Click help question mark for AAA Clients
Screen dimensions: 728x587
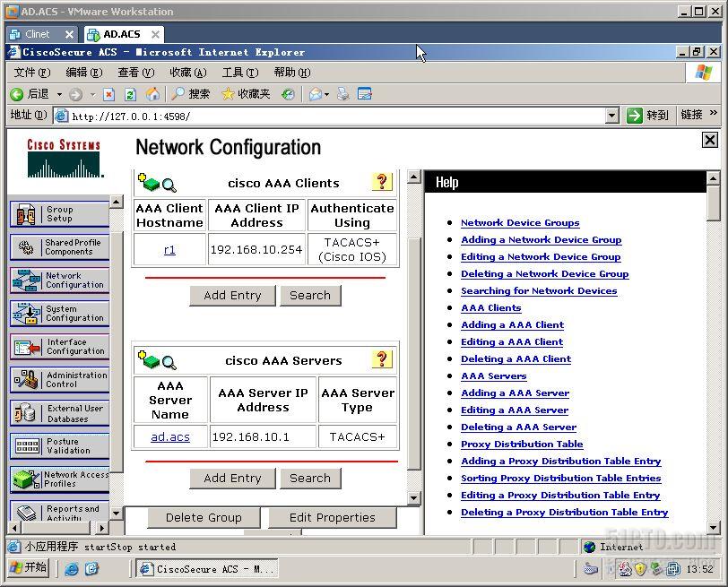coord(382,182)
